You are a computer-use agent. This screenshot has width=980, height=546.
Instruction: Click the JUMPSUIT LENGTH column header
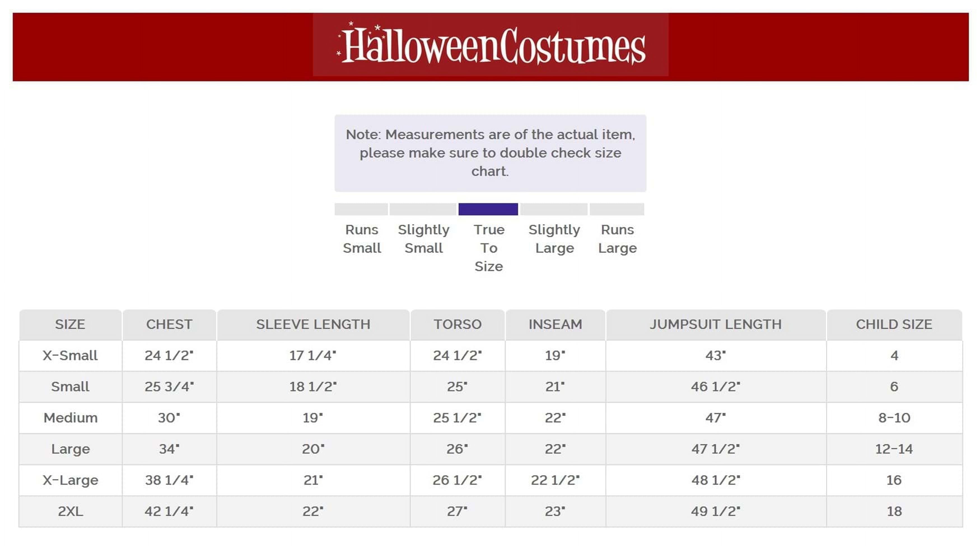tap(716, 325)
